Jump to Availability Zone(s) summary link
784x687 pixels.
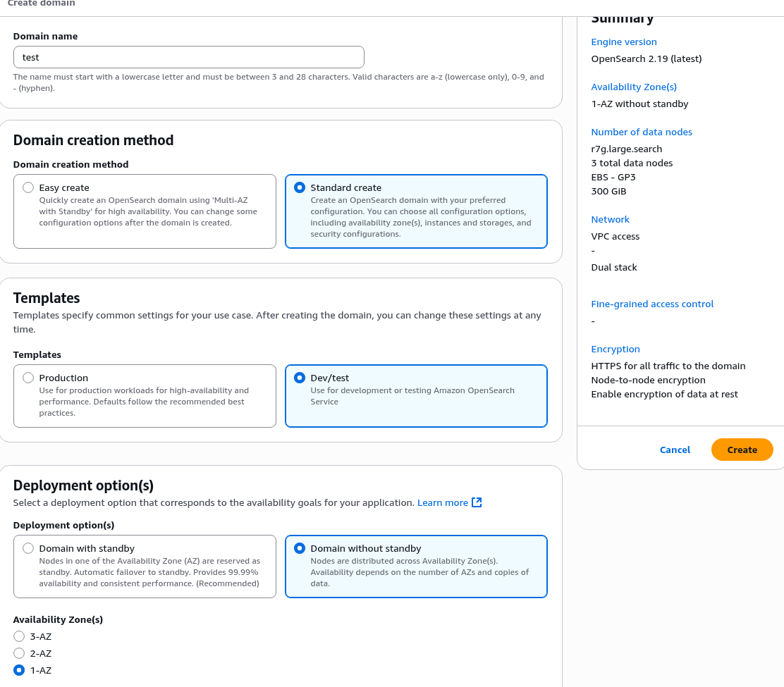(634, 87)
